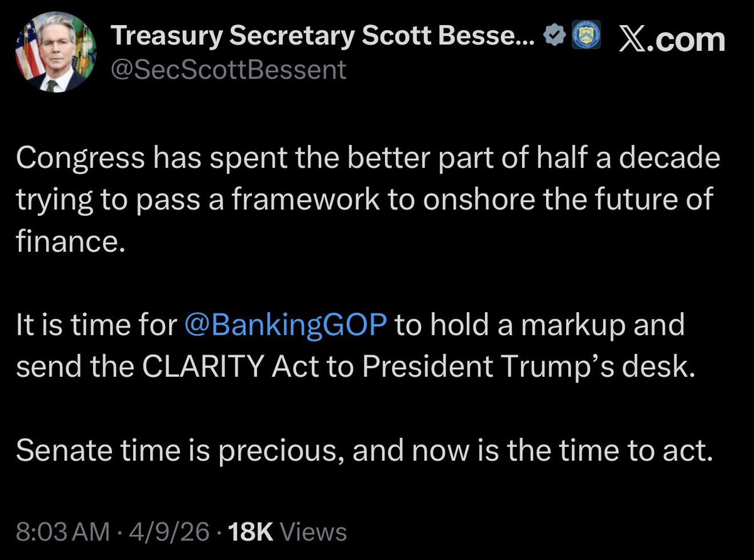Click the blue verified checkmark badge
The width and height of the screenshot is (754, 560).
552,38
